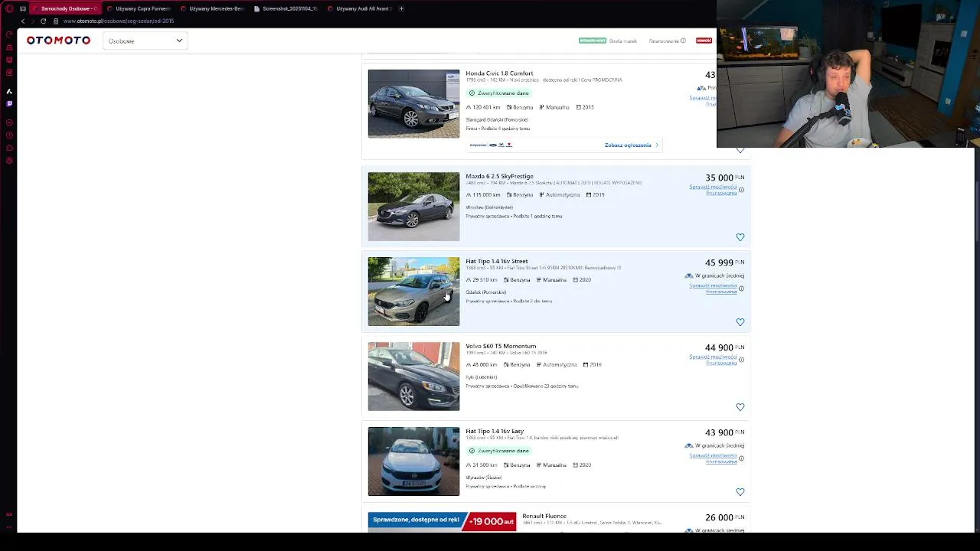Switch to Screenshot_20251104 tab
The image size is (980, 551).
286,8
